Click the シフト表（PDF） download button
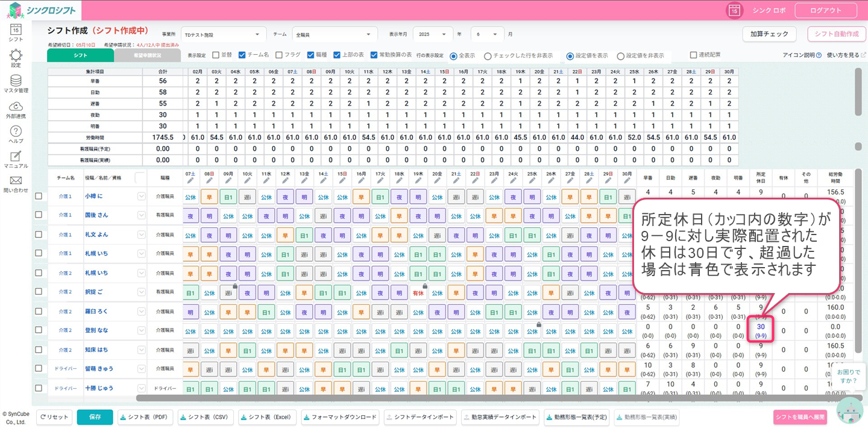Viewport: 868px width, 428px height. (x=145, y=417)
